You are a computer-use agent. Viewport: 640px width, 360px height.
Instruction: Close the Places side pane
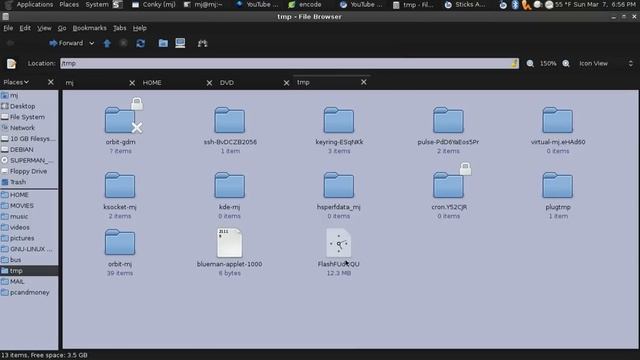click(51, 82)
